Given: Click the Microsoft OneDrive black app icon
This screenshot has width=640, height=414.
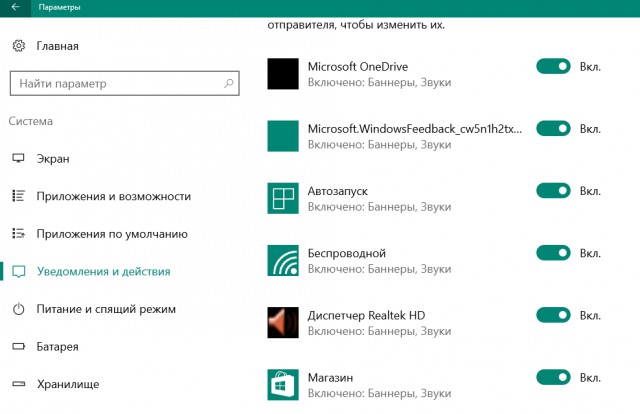Looking at the screenshot, I should pyautogui.click(x=283, y=74).
